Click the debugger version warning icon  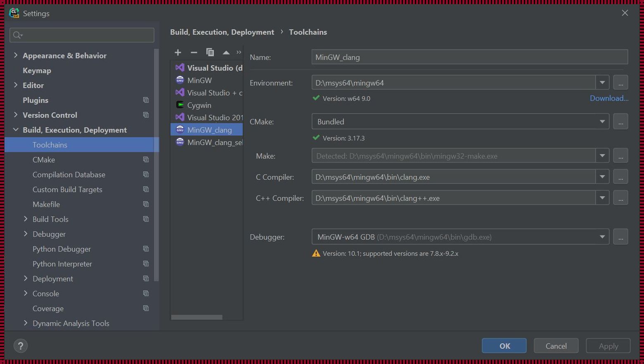click(x=316, y=253)
